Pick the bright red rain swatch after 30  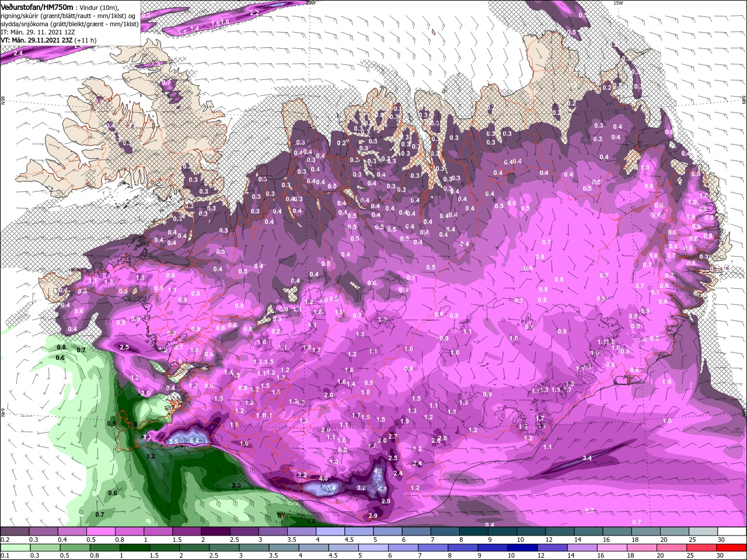click(732, 547)
